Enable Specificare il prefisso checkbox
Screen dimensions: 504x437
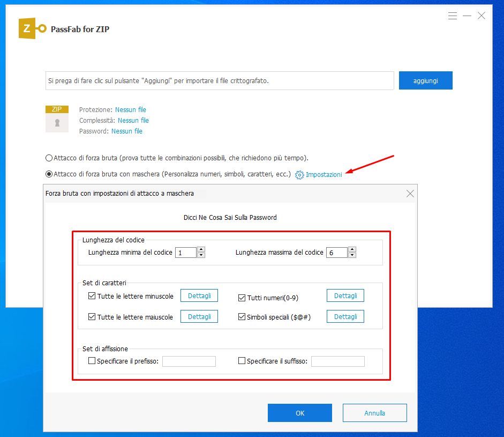click(x=92, y=361)
